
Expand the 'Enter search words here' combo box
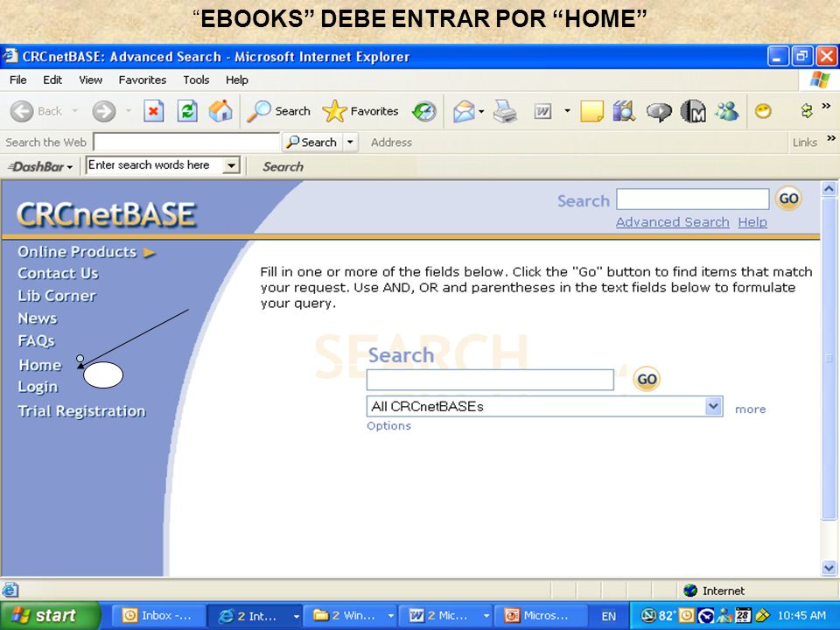(231, 165)
